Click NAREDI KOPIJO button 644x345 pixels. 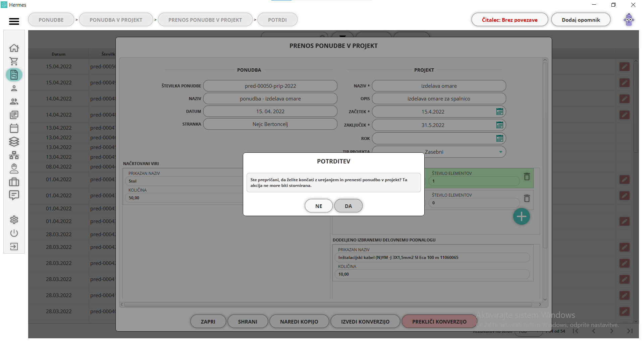click(x=299, y=322)
